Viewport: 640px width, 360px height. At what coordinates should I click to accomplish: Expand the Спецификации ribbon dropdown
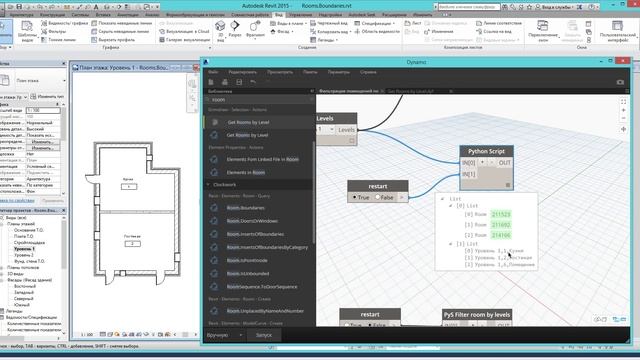click(x=393, y=24)
